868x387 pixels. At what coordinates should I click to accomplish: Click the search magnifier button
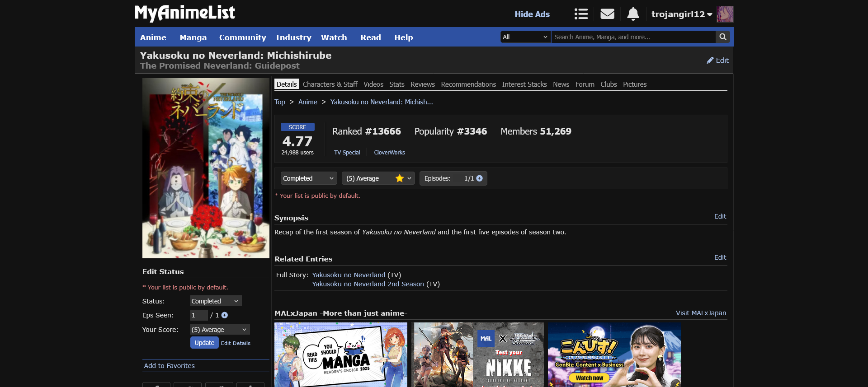pos(723,37)
